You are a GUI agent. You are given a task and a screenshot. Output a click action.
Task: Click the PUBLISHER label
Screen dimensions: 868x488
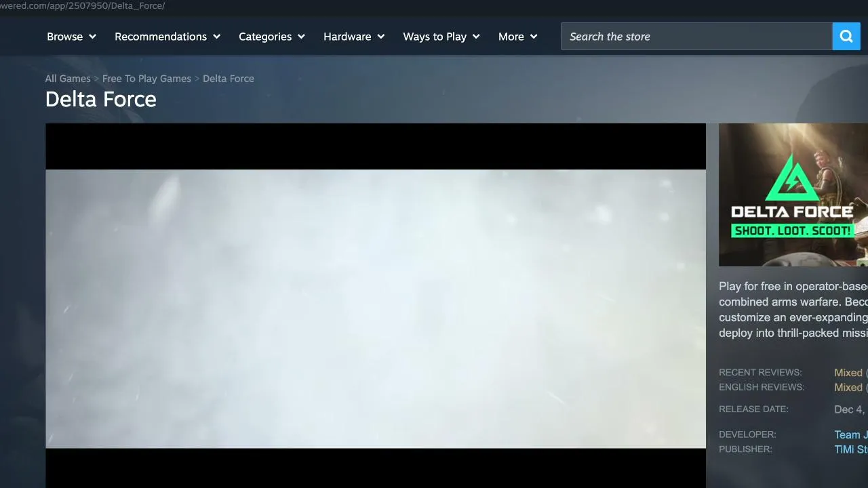pyautogui.click(x=745, y=449)
